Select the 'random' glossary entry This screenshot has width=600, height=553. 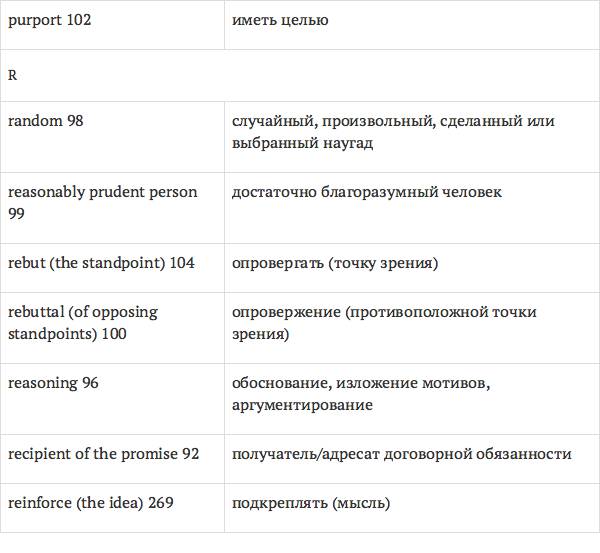coord(35,121)
